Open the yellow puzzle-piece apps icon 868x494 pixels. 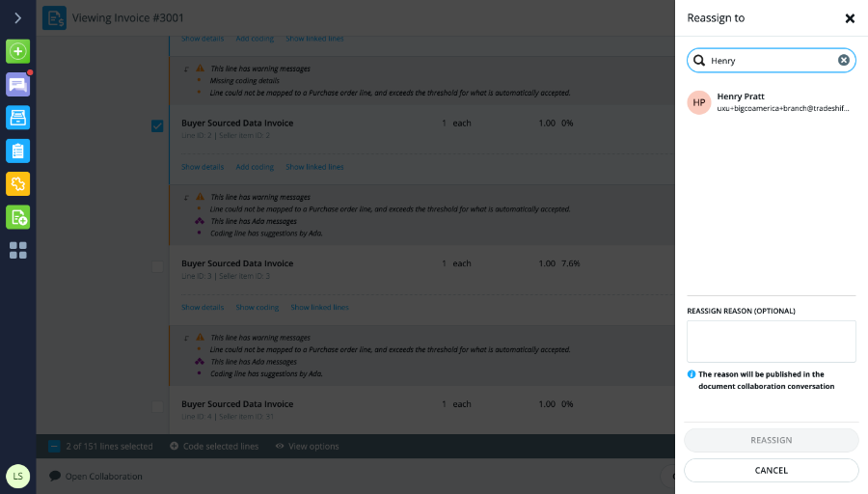point(17,184)
